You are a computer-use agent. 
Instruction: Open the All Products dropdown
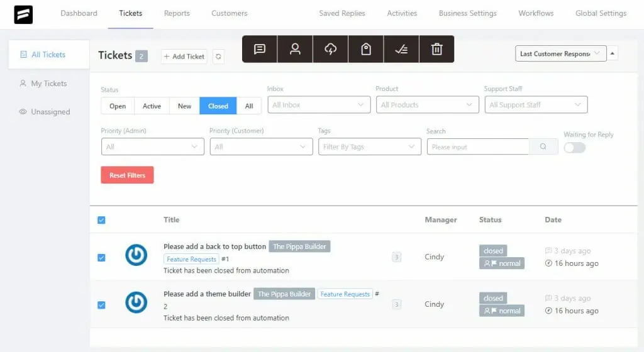click(427, 104)
